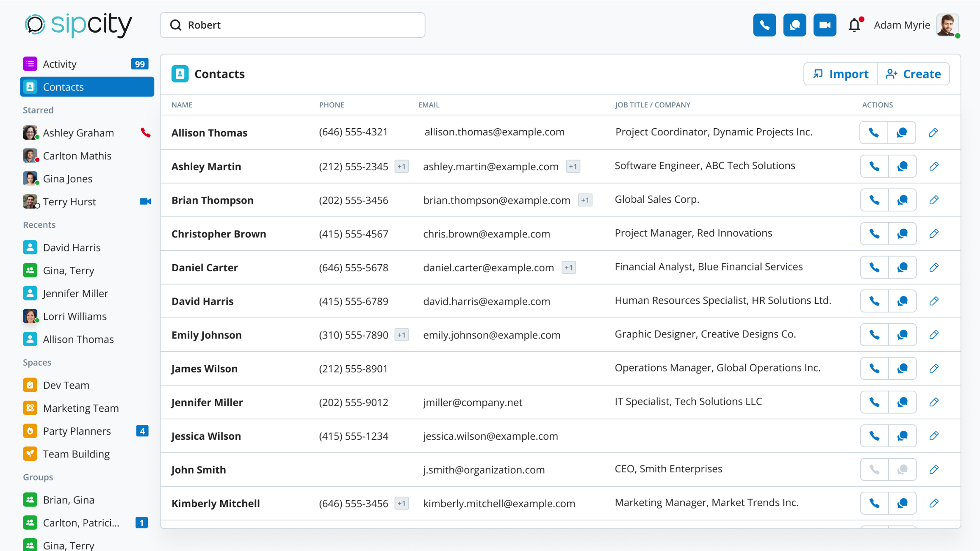Click the Create contact button

[x=914, y=74]
